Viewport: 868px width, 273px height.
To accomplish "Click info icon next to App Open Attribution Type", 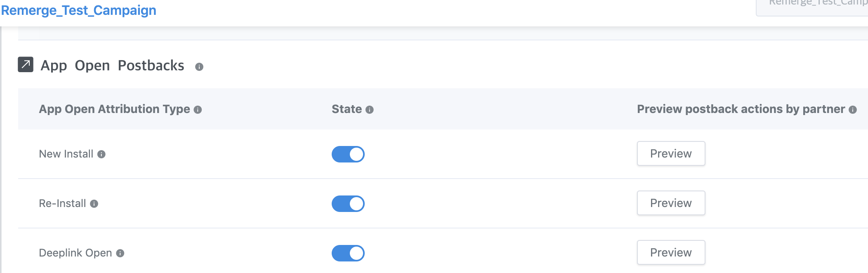I will click(198, 110).
